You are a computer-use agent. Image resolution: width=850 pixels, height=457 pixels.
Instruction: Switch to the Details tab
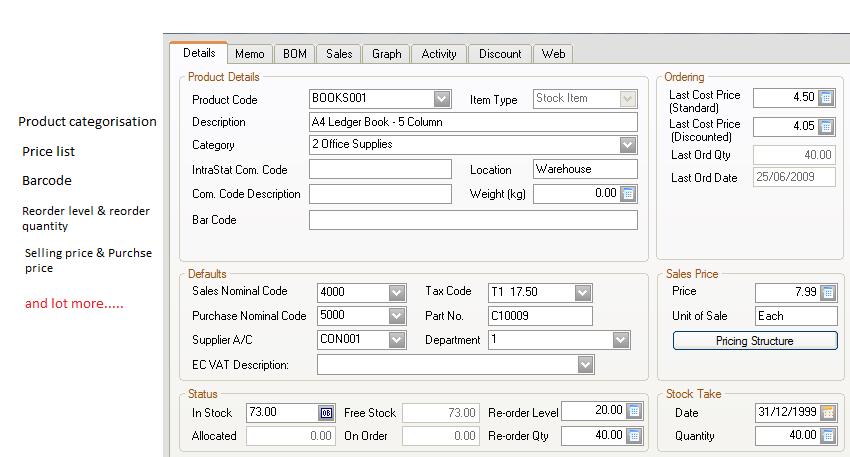[x=199, y=53]
